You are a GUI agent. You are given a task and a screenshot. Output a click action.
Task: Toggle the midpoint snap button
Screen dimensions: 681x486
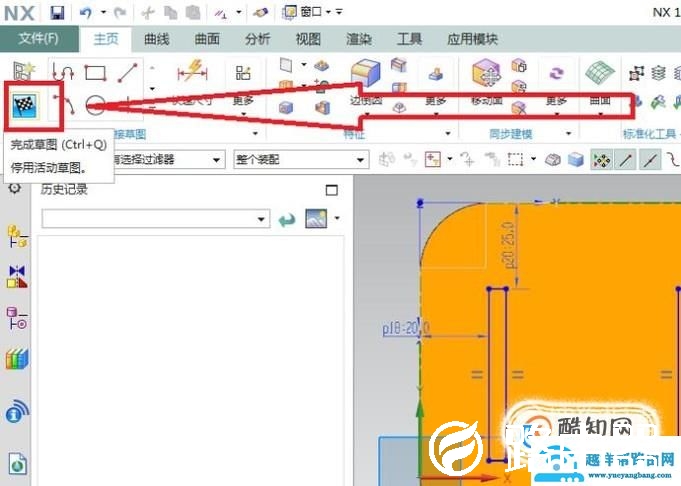pos(650,160)
